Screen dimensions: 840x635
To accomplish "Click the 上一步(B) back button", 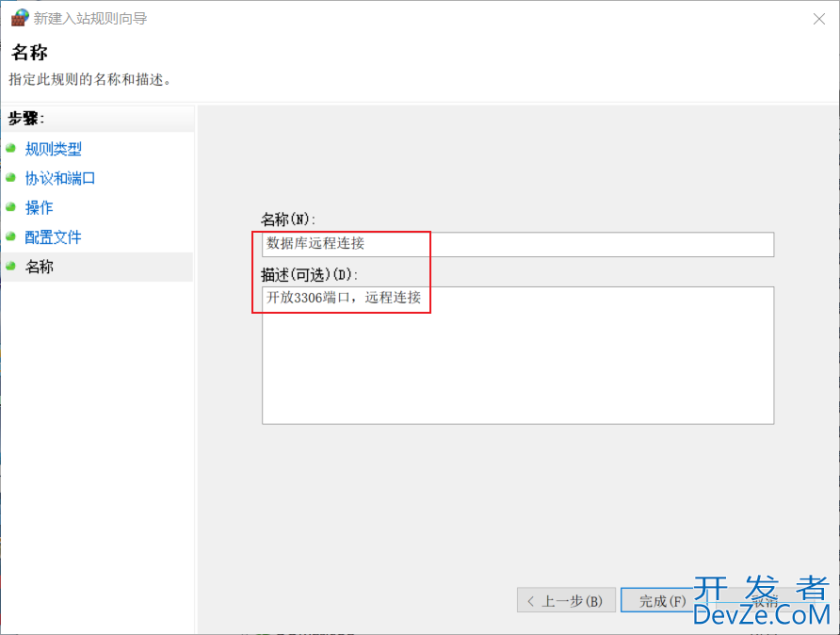I will (566, 600).
